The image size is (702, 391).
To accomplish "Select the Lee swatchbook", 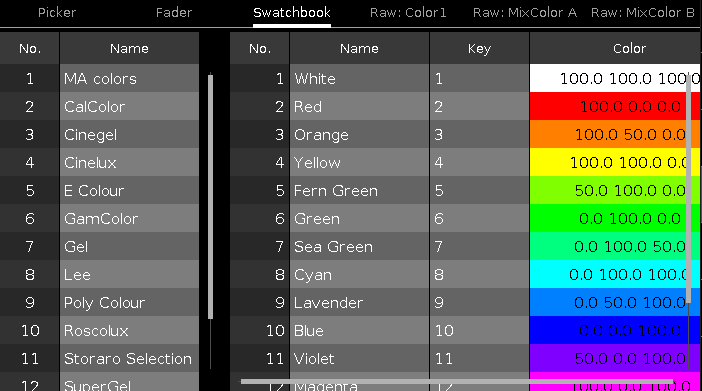I will coord(129,275).
